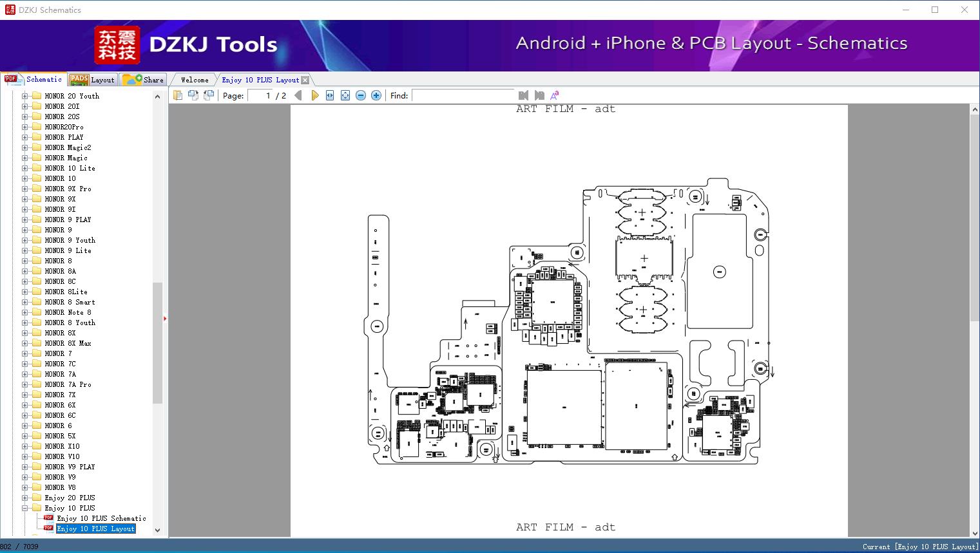Go to the previous page arrow
This screenshot has height=553, width=980.
pos(298,95)
